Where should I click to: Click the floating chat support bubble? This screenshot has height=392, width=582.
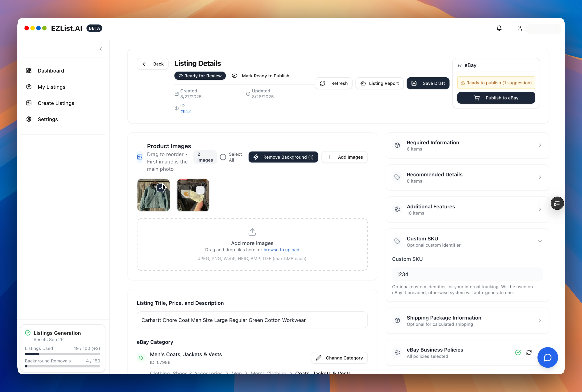click(x=547, y=357)
